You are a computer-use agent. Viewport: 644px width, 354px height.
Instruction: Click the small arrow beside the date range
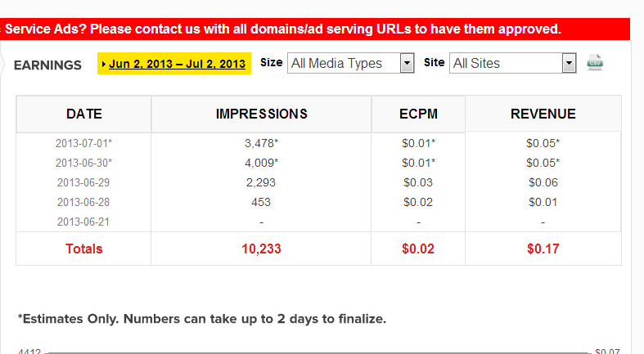(104, 64)
